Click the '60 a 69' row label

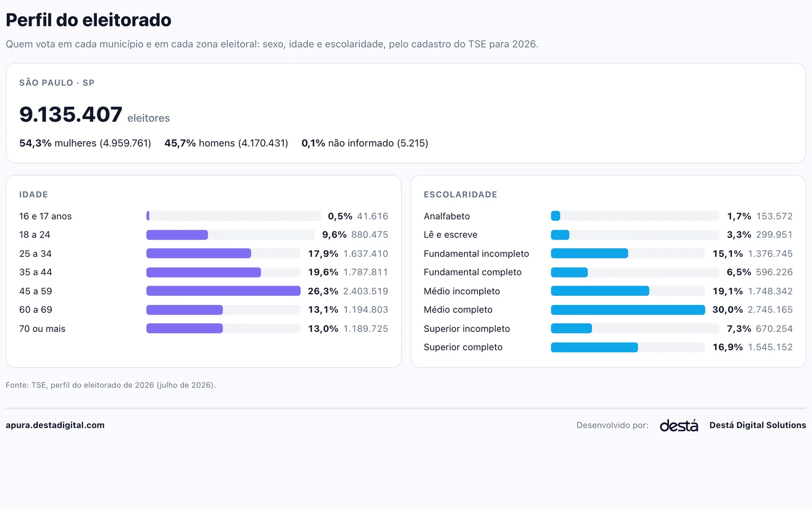click(x=36, y=310)
